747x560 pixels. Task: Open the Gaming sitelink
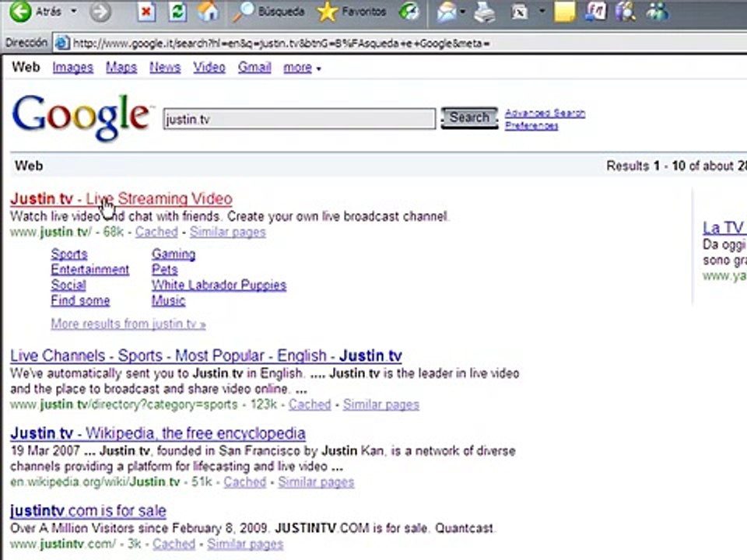click(174, 254)
